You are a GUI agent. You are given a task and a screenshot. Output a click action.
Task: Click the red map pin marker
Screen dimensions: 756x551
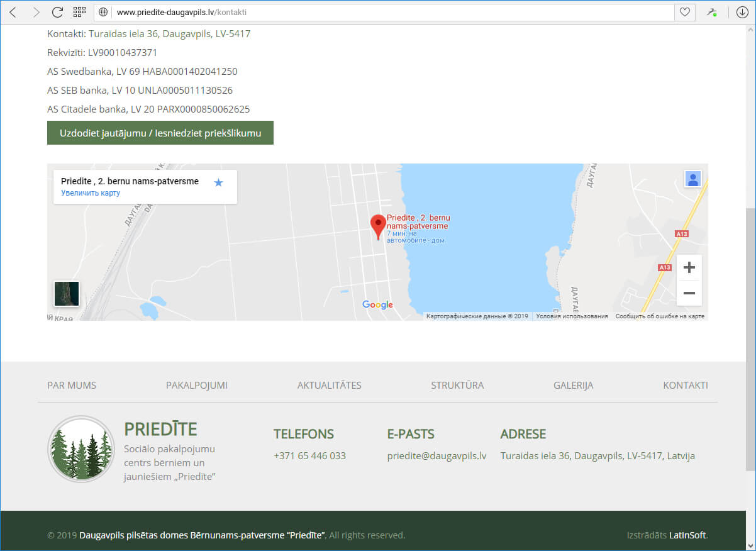point(378,226)
